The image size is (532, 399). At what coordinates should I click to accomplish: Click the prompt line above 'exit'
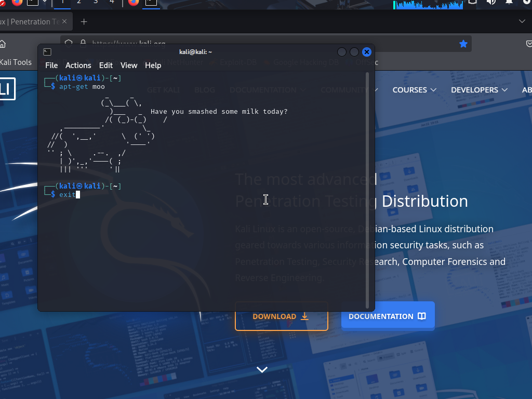coord(83,186)
